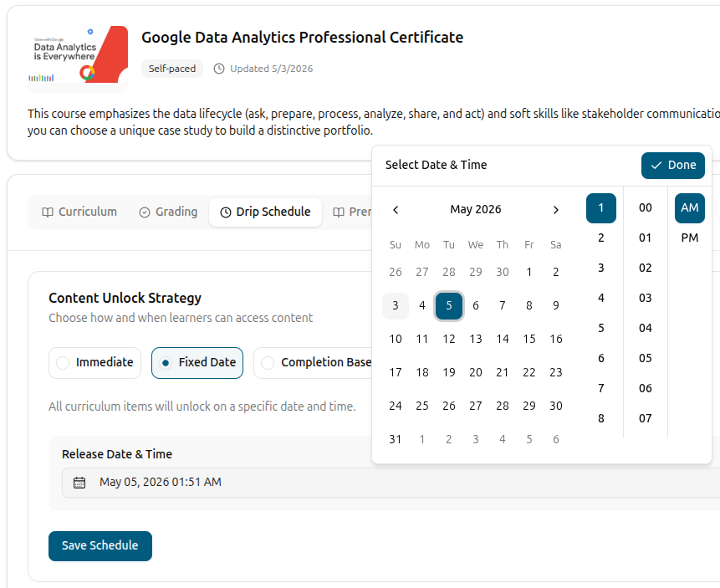Set the hour to 7
This screenshot has height=588, width=720.
coord(601,389)
